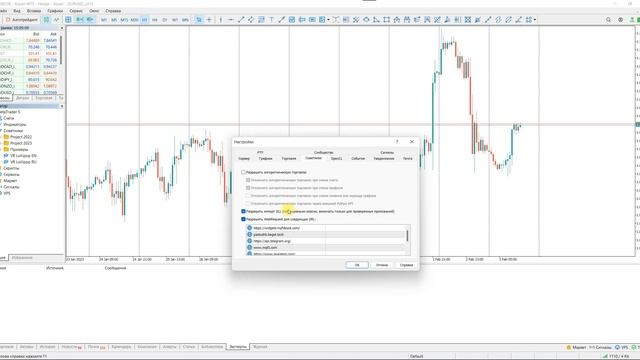Screen dimensions: 640x360
Task: Choose the equidistant channel tool
Action: coord(251,20)
